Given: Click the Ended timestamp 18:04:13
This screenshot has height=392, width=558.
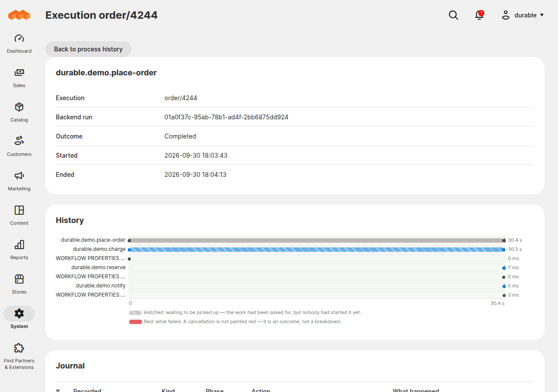Looking at the screenshot, I should (195, 175).
